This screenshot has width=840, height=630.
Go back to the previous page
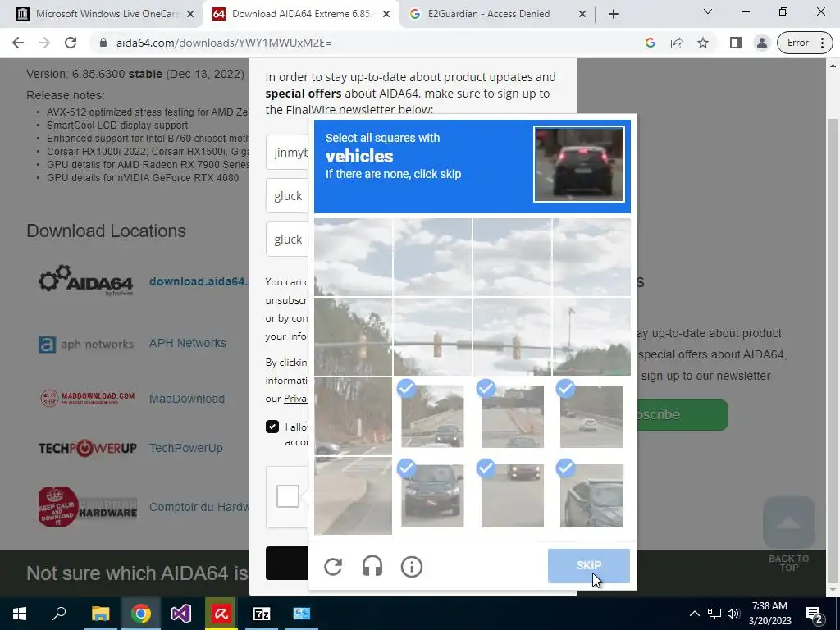(x=18, y=43)
